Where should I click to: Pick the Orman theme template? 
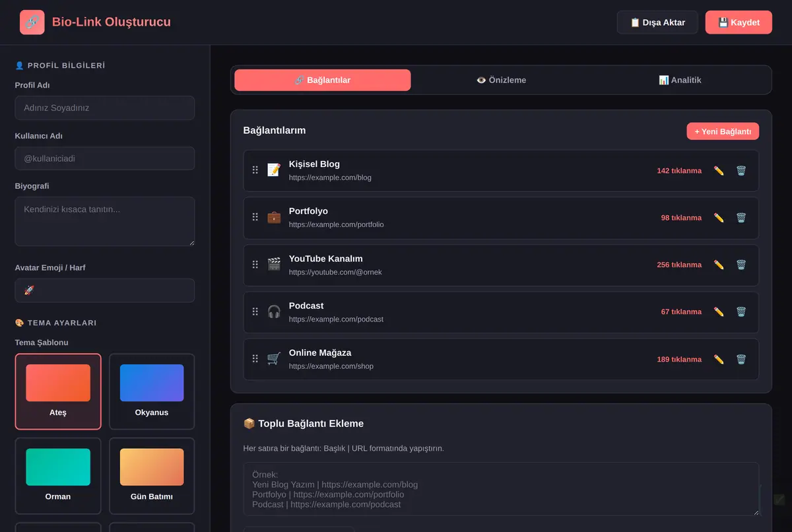(58, 476)
